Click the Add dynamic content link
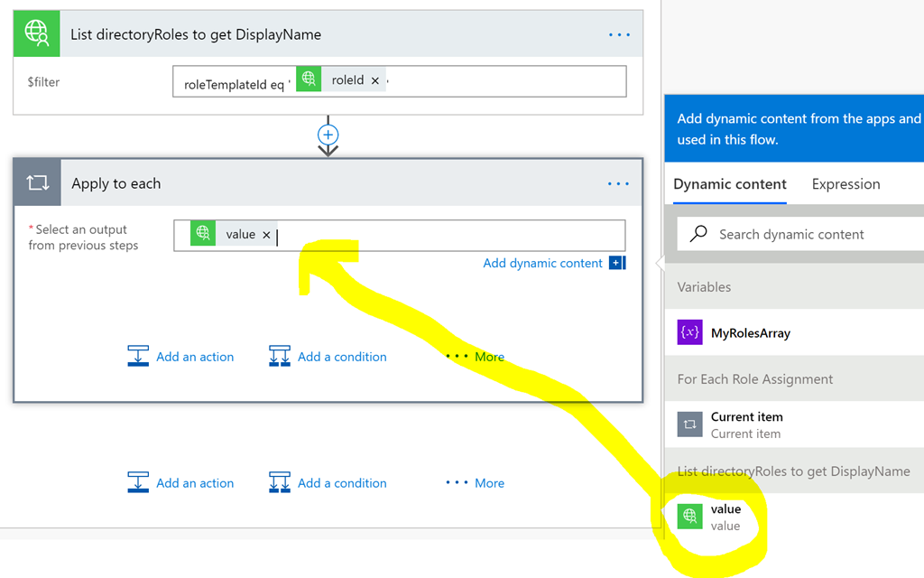The height and width of the screenshot is (578, 924). 542,263
